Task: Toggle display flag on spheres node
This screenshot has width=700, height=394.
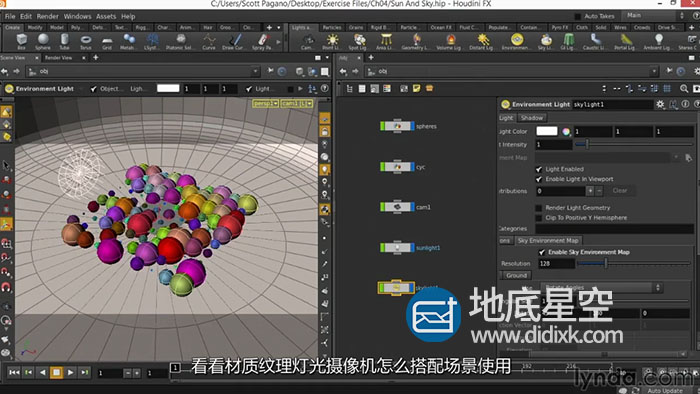Action: (412, 126)
